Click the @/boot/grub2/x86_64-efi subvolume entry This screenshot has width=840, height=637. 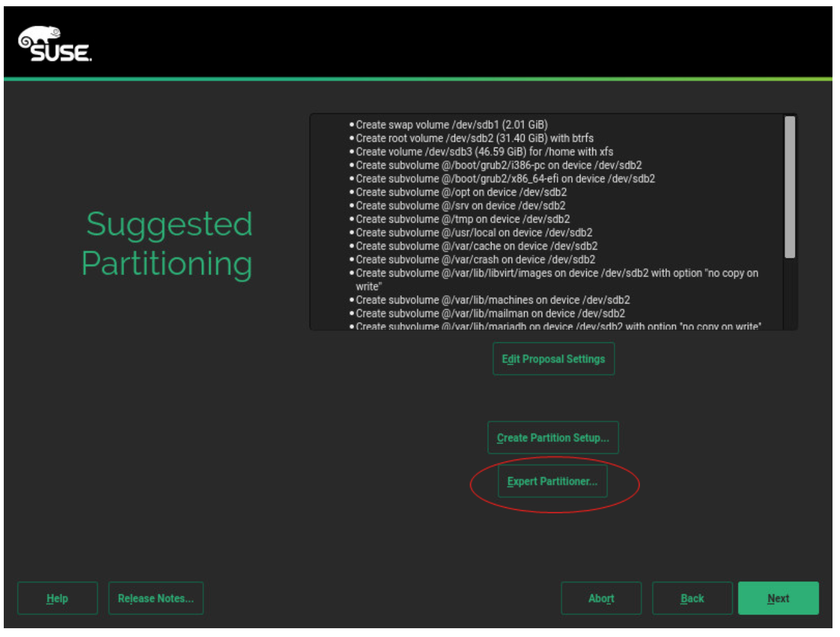505,179
